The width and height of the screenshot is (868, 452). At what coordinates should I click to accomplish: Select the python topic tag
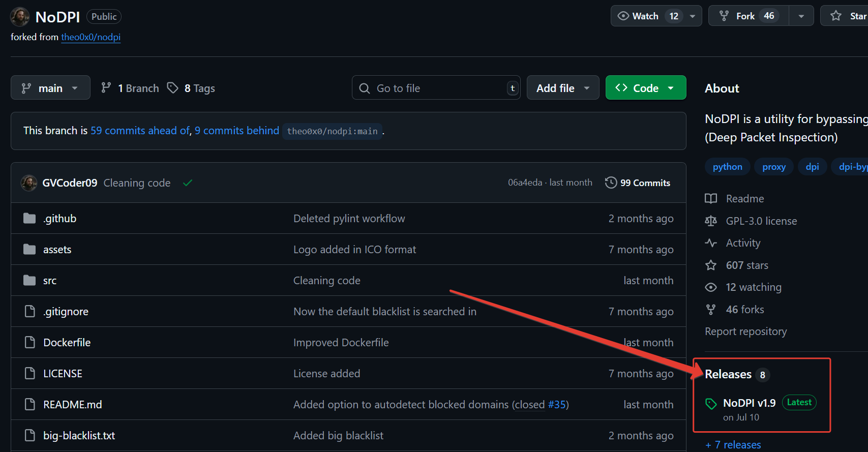pyautogui.click(x=727, y=167)
